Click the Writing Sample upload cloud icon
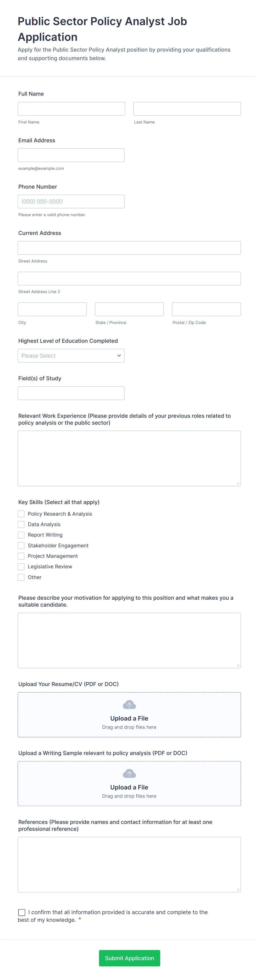256x980 pixels. coord(129,774)
